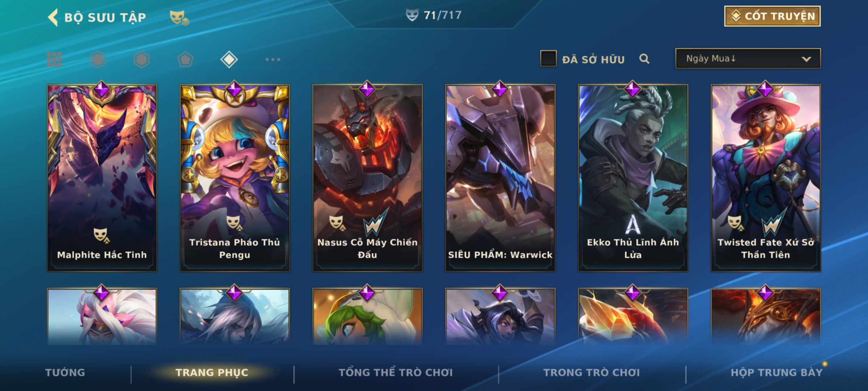This screenshot has height=391, width=868.
Task: Open more filters via three dots
Action: [x=273, y=59]
